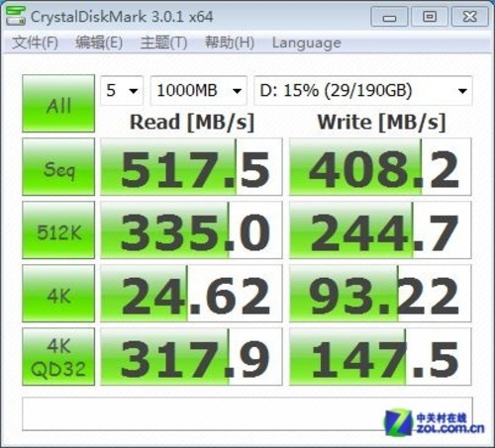Image resolution: width=495 pixels, height=448 pixels.
Task: Click the 4K write result 93.22
Action: 380,294
